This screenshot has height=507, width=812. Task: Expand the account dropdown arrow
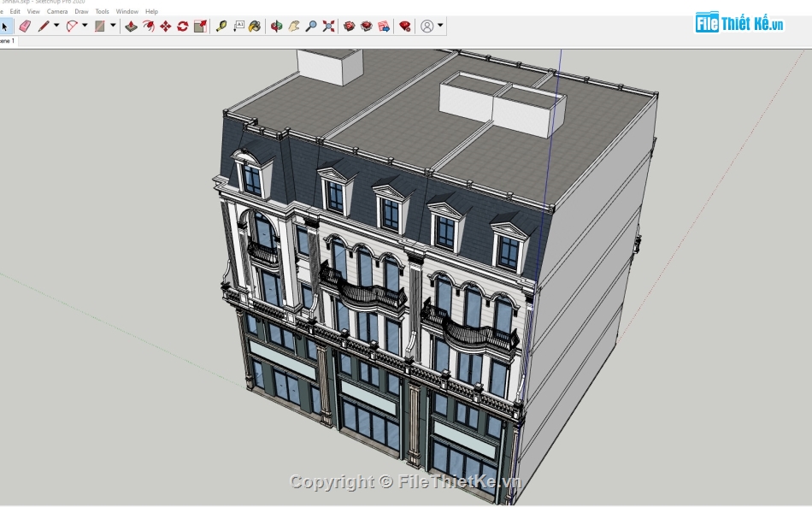(440, 25)
